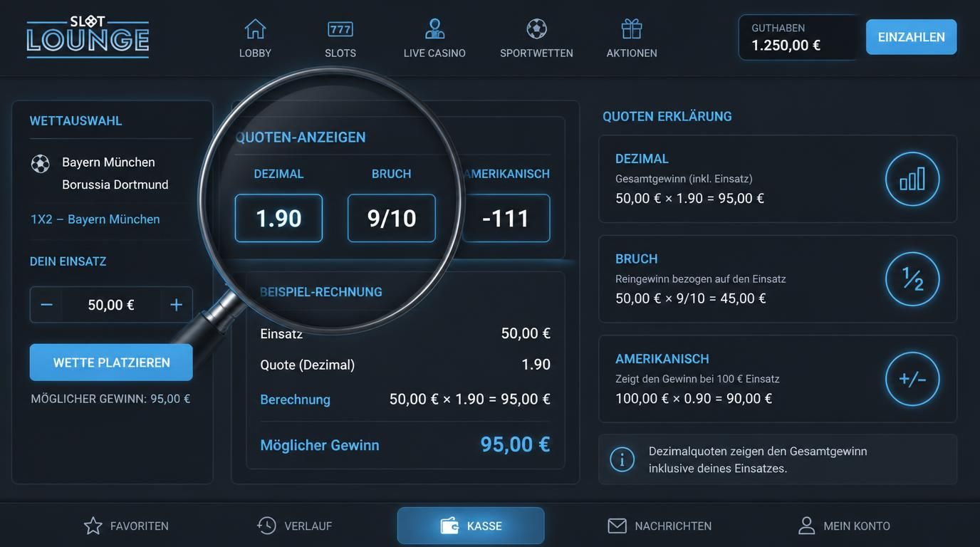The height and width of the screenshot is (547, 980).
Task: Click the Einzahlen deposit button
Action: [912, 37]
